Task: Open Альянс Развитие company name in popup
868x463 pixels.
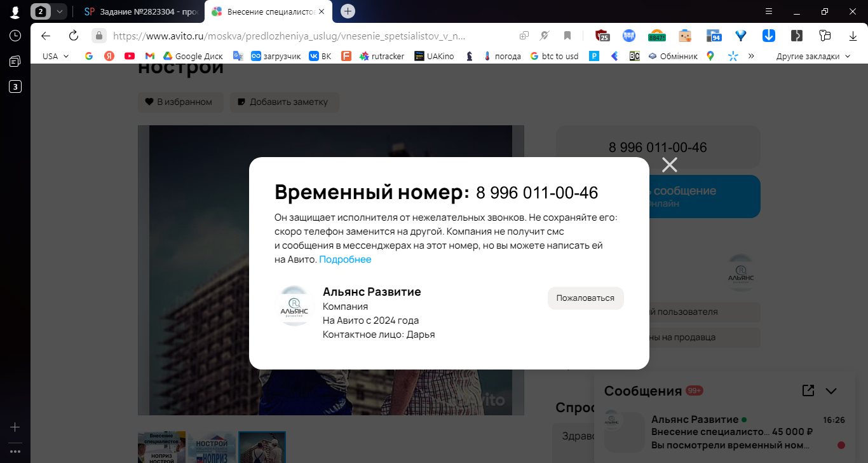Action: pyautogui.click(x=372, y=292)
